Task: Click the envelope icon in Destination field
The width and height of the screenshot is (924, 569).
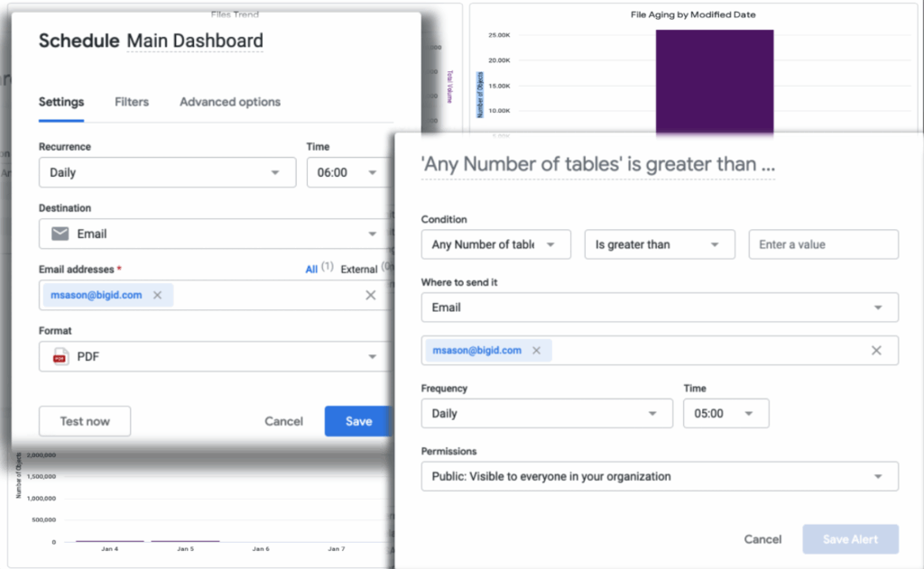Action: pos(60,234)
